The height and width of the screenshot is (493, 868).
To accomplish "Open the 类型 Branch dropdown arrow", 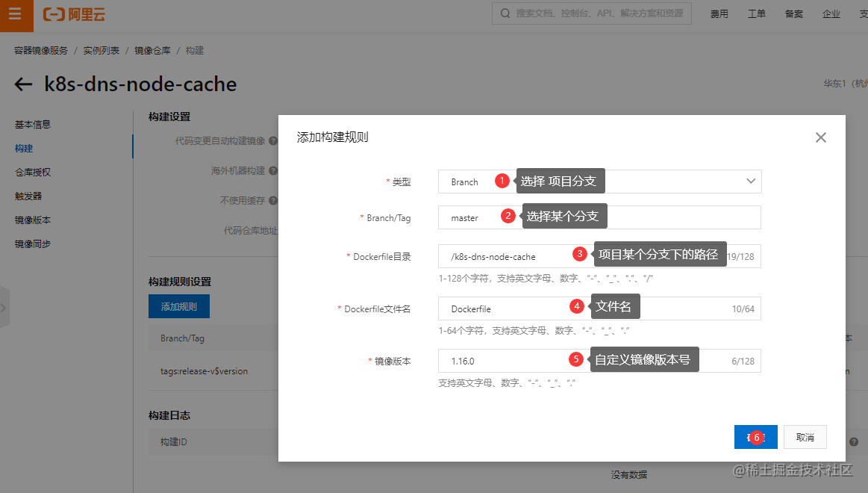I will [751, 181].
